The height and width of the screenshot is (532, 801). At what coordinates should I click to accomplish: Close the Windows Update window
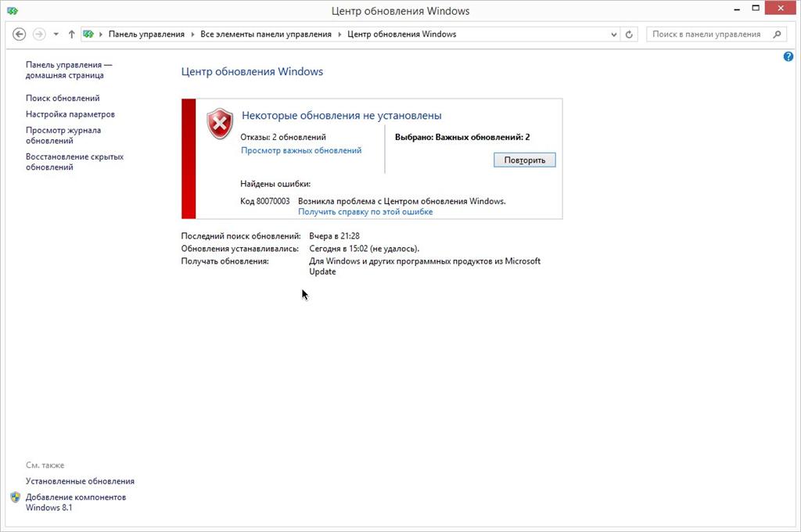[781, 8]
